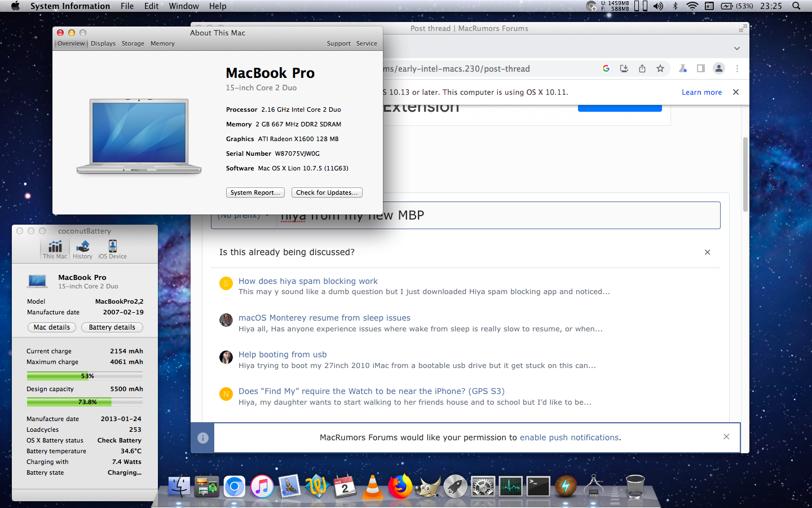Click thread title input field
This screenshot has width=812, height=508.
pos(498,215)
